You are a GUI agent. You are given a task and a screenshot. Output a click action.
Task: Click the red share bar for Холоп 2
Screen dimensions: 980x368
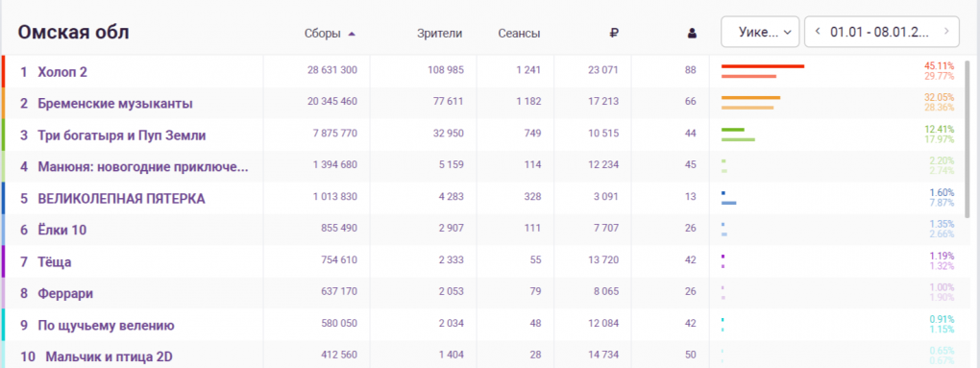pos(763,66)
